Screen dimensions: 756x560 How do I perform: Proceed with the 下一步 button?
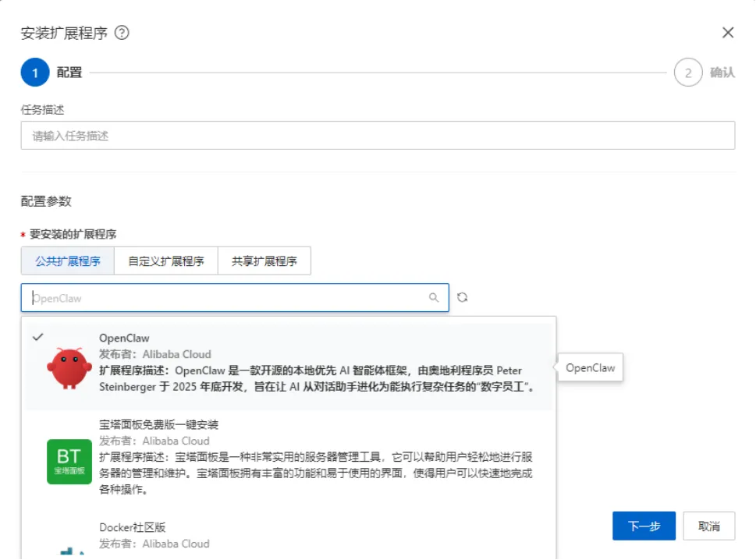point(644,526)
